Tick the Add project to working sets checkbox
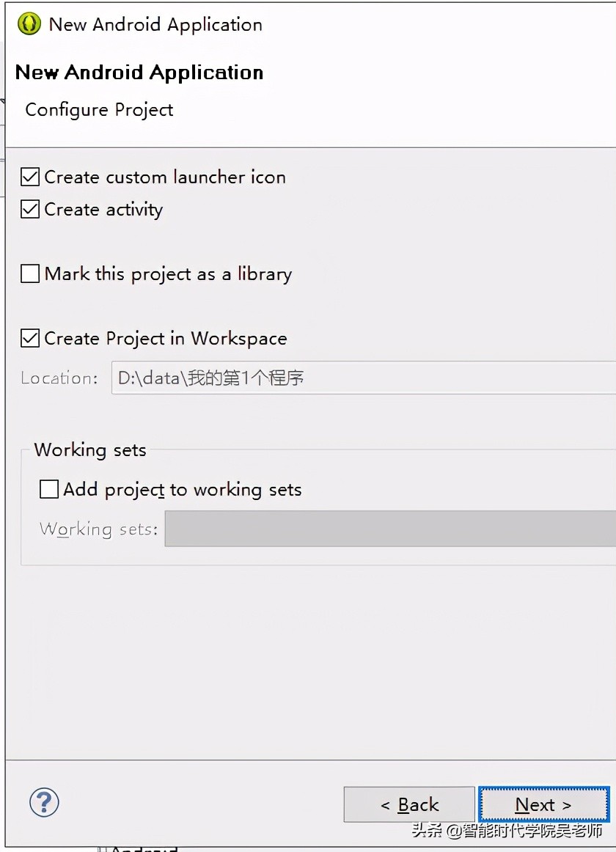Viewport: 616px width, 852px height. point(49,490)
